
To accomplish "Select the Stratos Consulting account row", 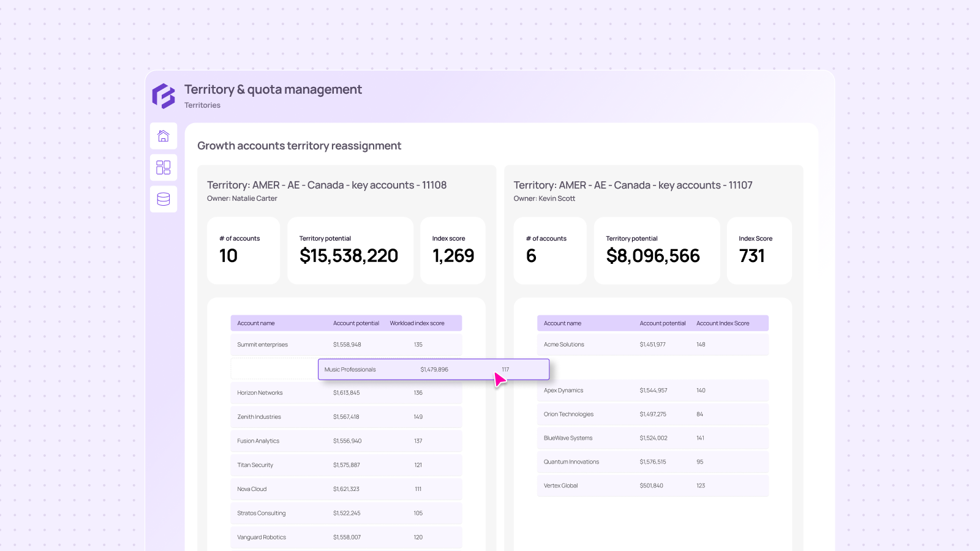I will click(x=346, y=514).
